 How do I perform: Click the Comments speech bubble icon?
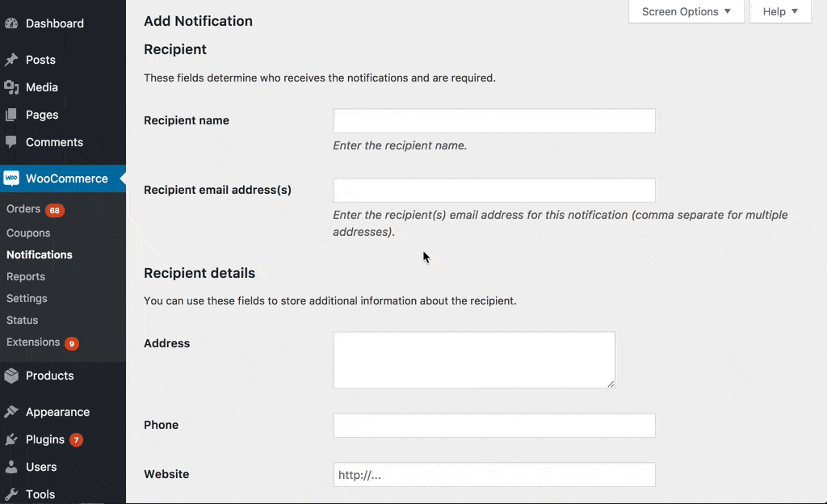(11, 142)
